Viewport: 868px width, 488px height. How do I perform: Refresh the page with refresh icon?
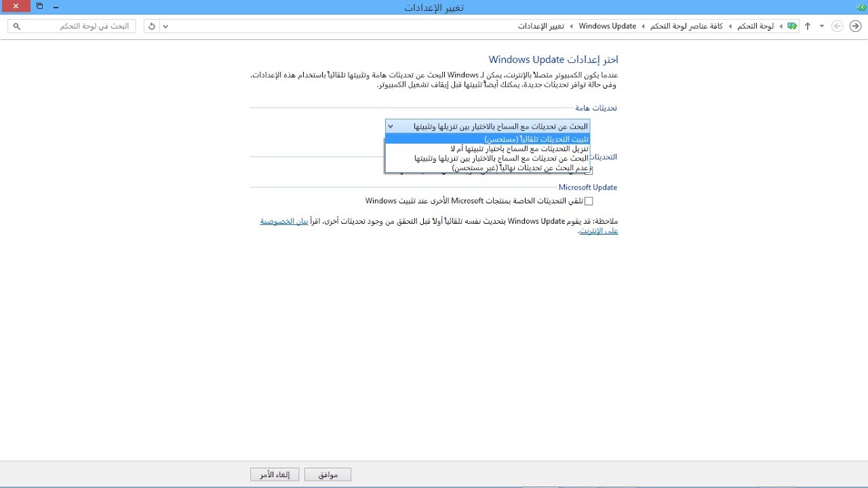tap(152, 26)
